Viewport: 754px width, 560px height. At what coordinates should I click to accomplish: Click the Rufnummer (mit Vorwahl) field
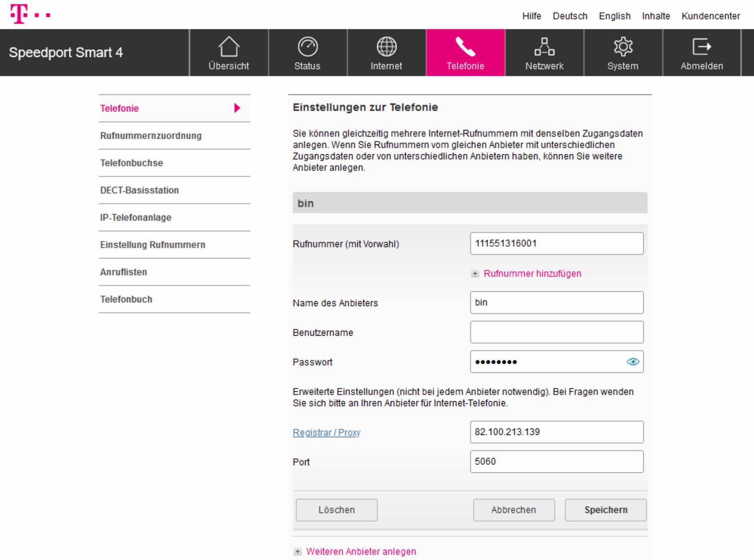557,243
